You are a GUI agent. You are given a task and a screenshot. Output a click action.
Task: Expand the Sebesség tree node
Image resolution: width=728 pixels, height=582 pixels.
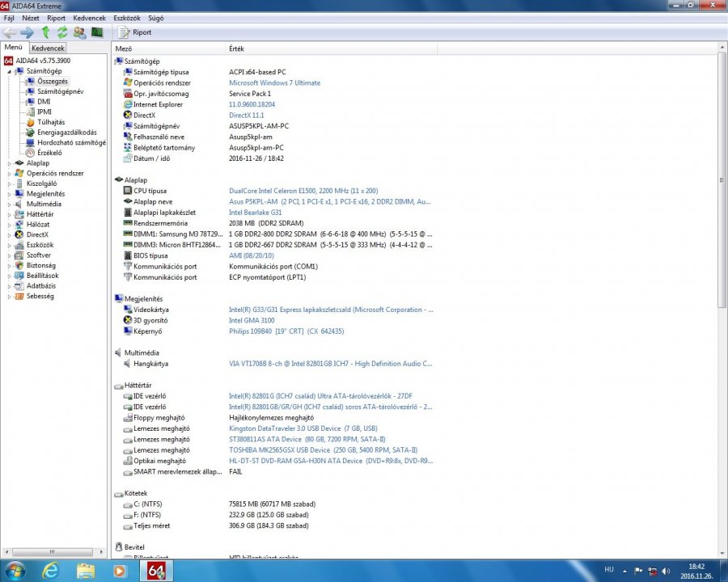pyautogui.click(x=9, y=296)
